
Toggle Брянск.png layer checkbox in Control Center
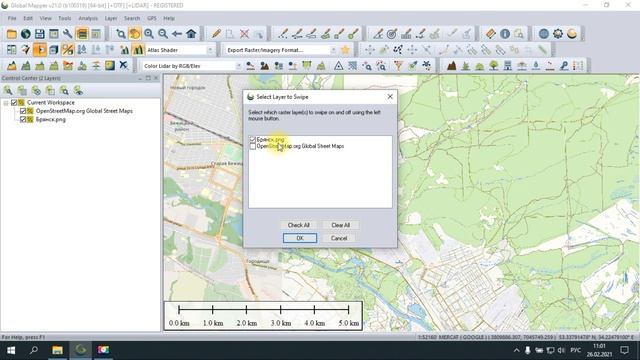[x=23, y=120]
